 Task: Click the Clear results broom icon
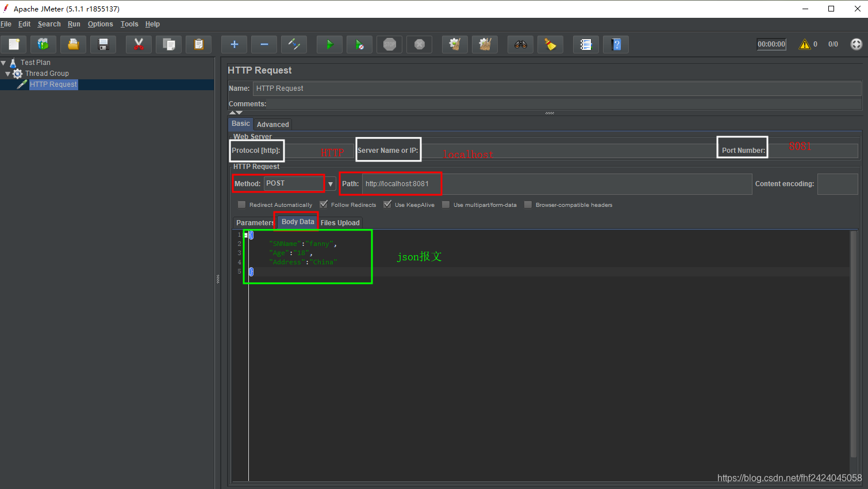455,44
